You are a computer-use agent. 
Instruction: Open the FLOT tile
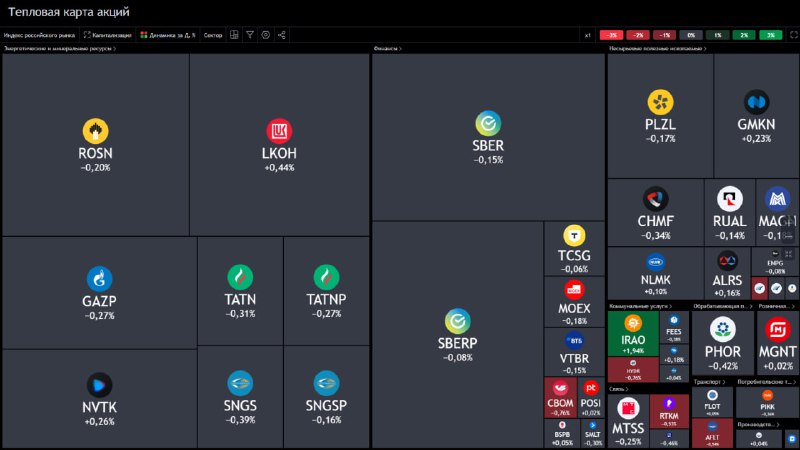coord(712,402)
